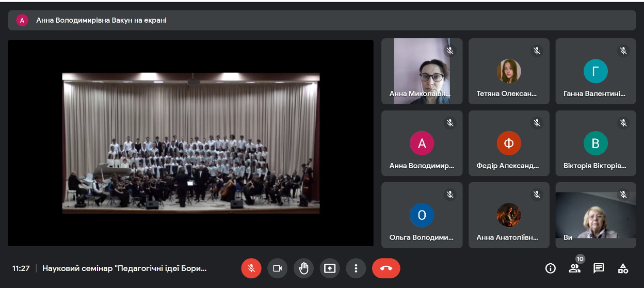The width and height of the screenshot is (644, 288).
Task: Open more options three-dot menu
Action: [356, 268]
